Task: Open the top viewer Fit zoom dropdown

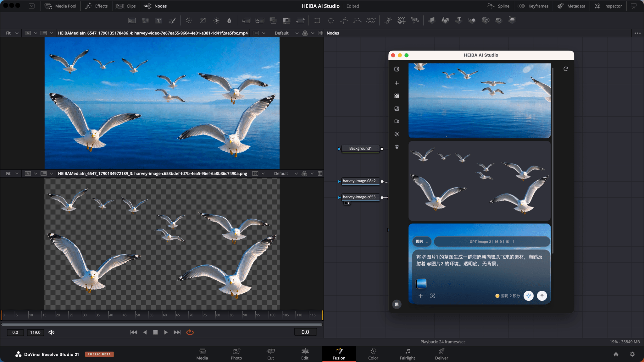Action: pyautogui.click(x=12, y=33)
